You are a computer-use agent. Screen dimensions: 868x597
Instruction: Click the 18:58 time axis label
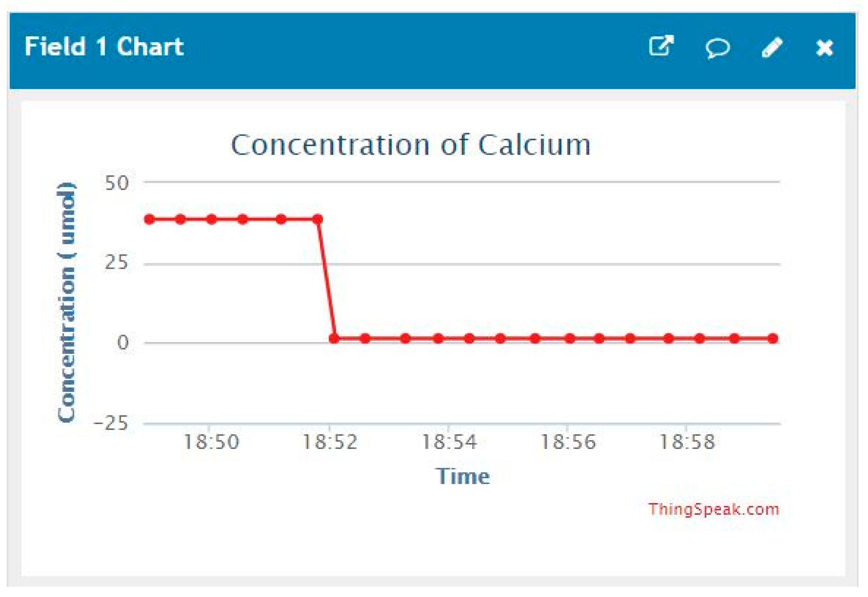point(687,442)
